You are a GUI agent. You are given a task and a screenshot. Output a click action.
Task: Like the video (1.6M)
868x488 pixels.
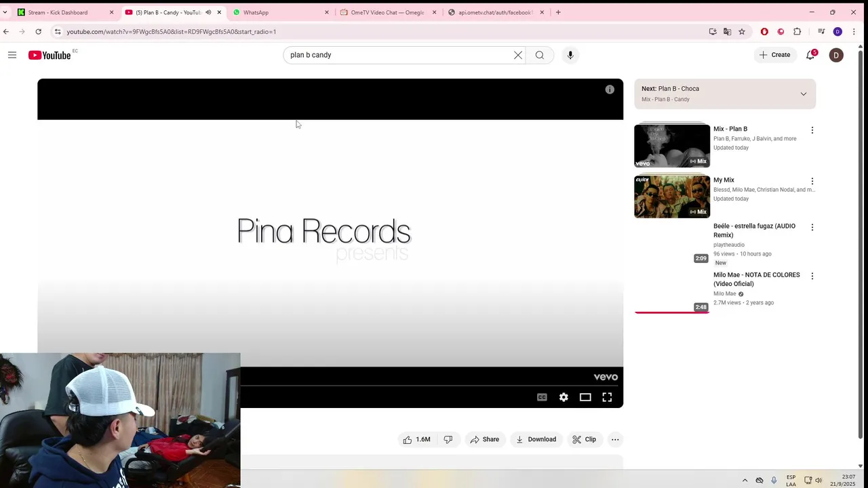(x=416, y=439)
